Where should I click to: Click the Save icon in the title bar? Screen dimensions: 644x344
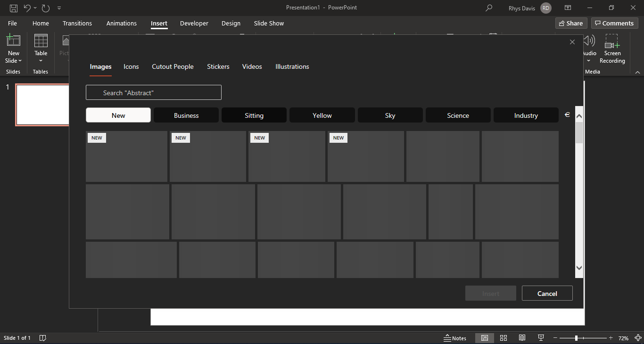click(x=14, y=8)
